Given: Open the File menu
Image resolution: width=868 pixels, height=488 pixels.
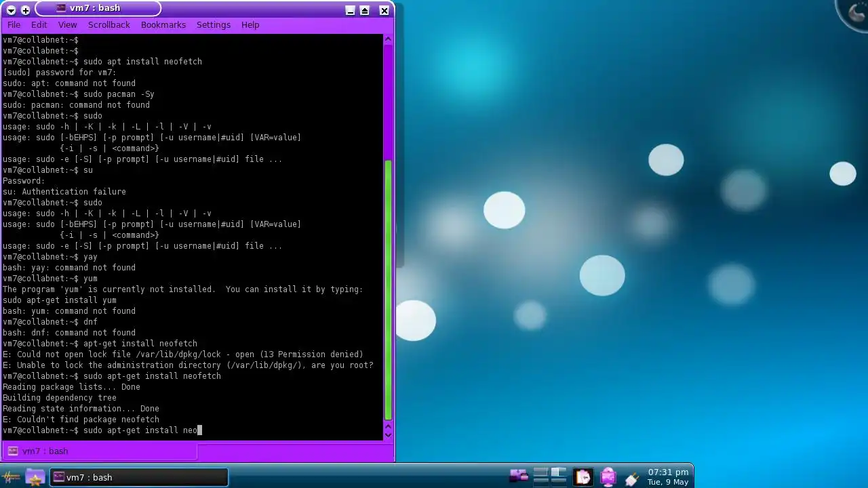Looking at the screenshot, I should coord(14,24).
